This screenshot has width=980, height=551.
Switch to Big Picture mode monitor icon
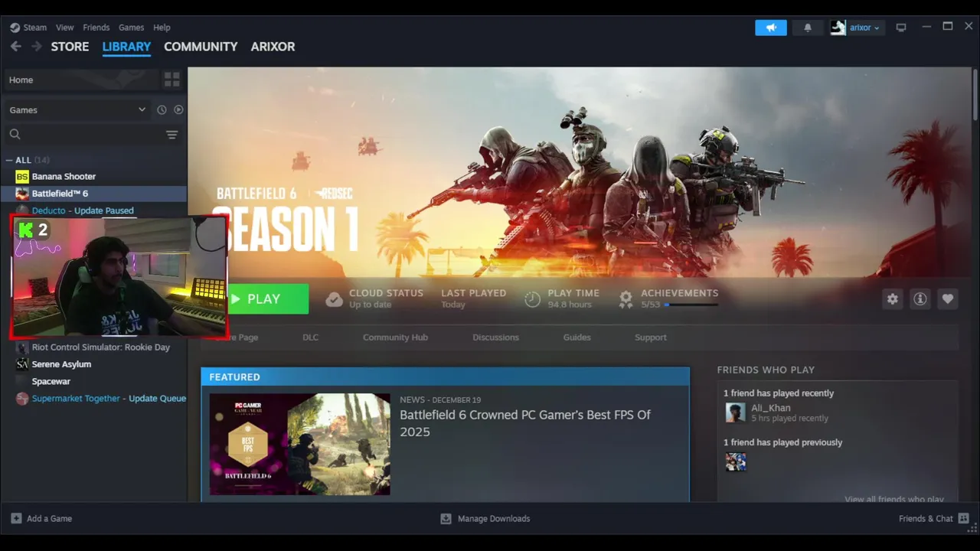click(x=901, y=28)
